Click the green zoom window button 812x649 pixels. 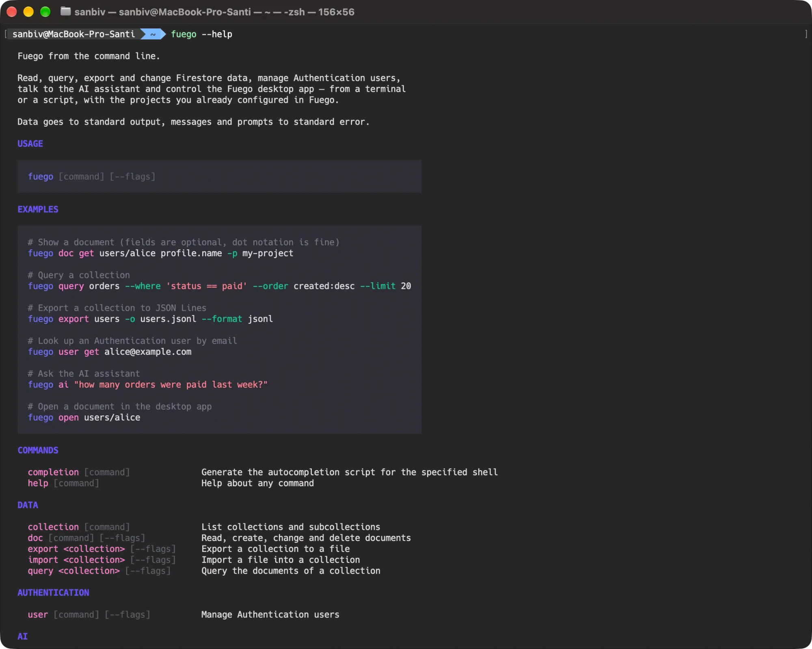45,12
